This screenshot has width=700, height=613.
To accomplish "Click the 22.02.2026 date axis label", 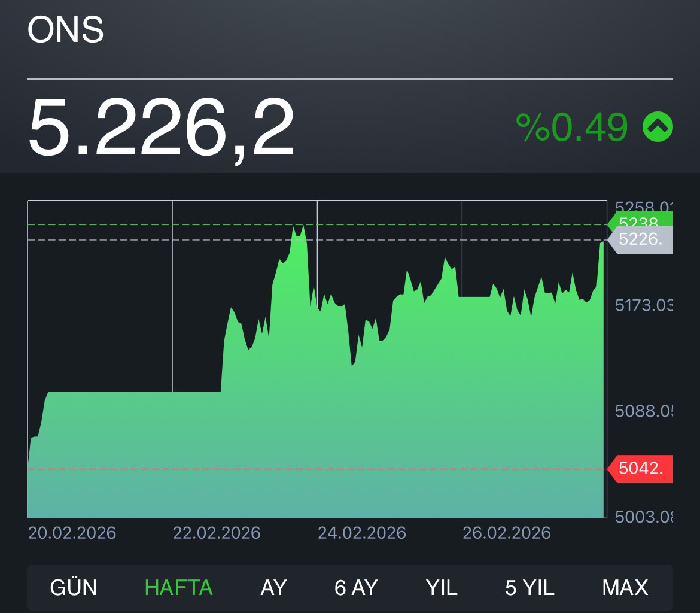I will 217,533.
